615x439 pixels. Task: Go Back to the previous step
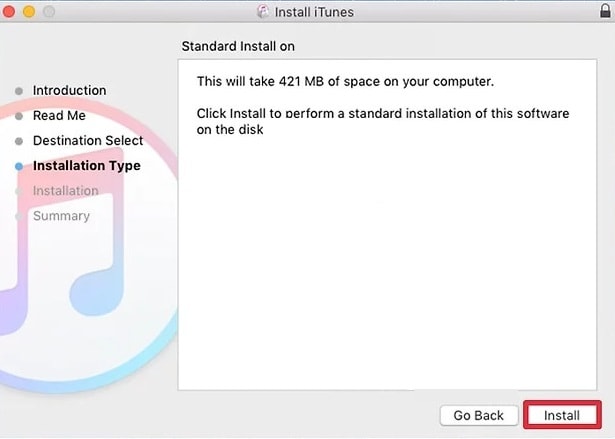pos(478,415)
